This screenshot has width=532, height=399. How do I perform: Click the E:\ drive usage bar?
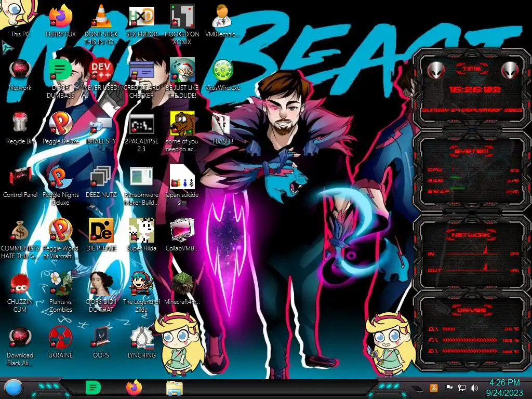[x=474, y=351]
